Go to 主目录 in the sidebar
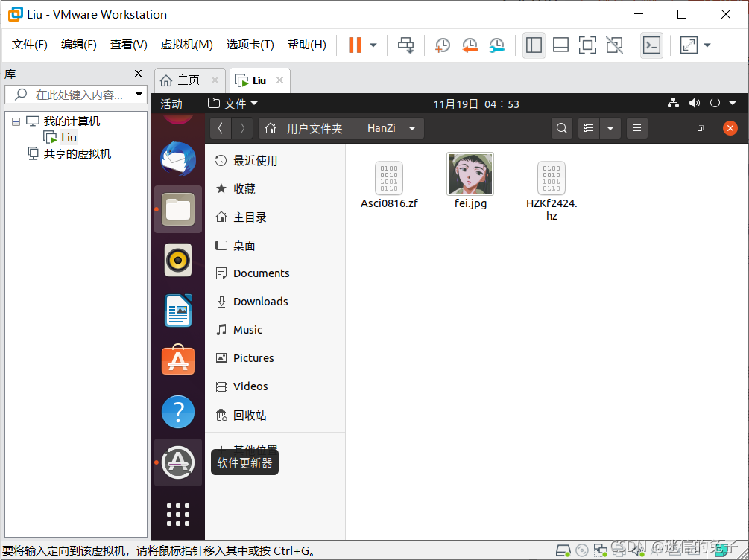Viewport: 749px width, 560px height. coord(275,217)
